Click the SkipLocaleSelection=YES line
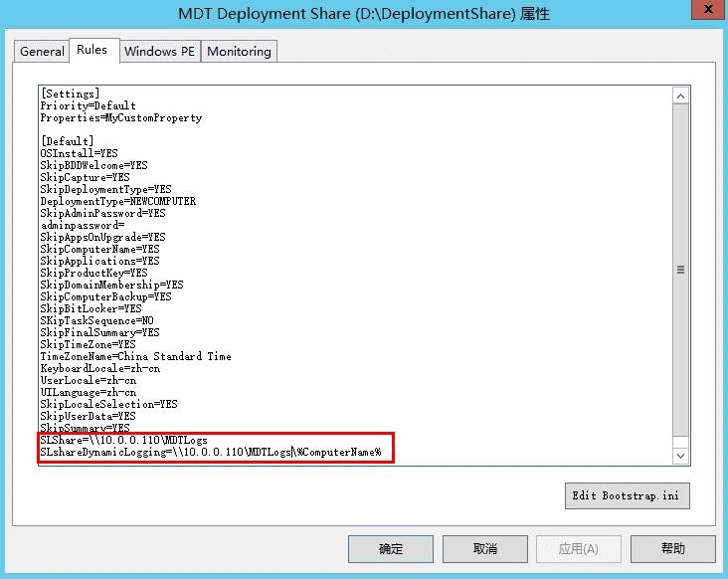Image resolution: width=728 pixels, height=579 pixels. [x=108, y=405]
